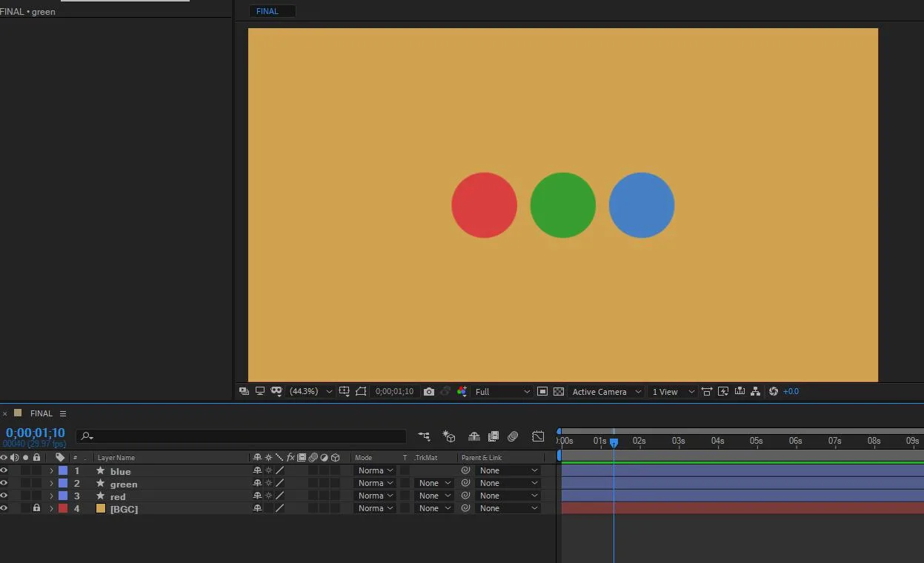Open the FINAL timeline panel menu
This screenshot has height=563, width=924.
[x=63, y=413]
